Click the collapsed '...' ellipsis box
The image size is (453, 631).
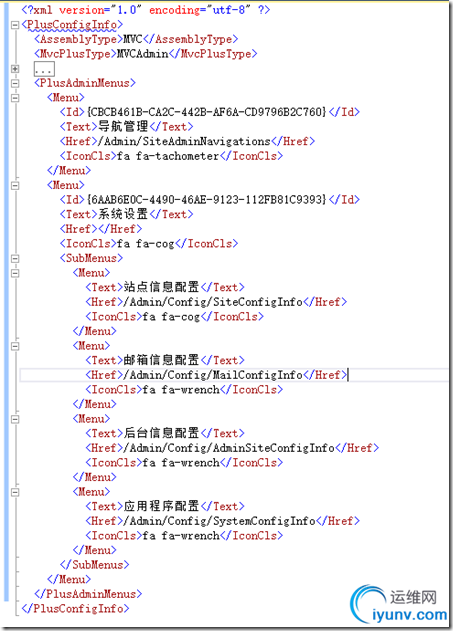44,69
